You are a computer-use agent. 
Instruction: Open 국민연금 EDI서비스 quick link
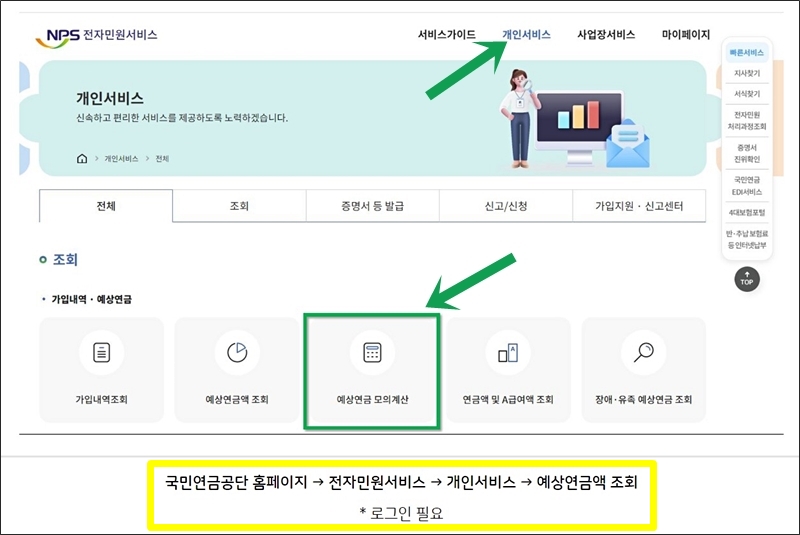click(x=746, y=186)
